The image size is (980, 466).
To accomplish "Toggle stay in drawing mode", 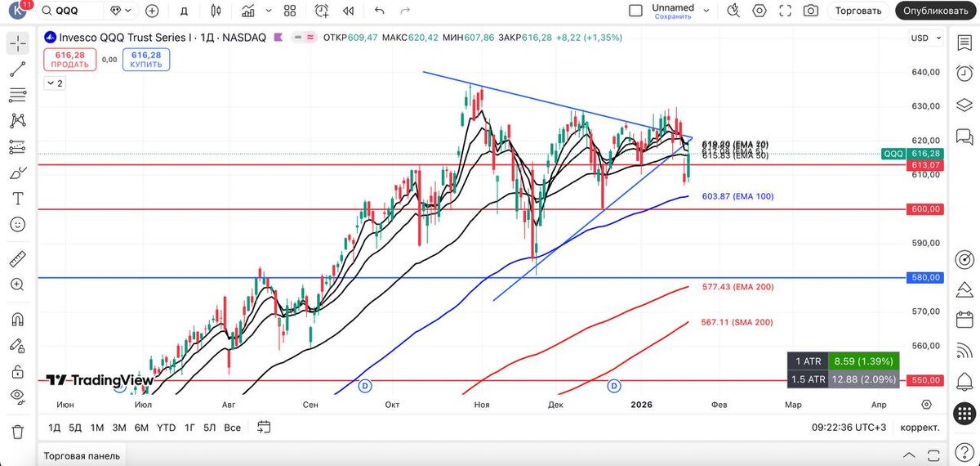I will (18, 346).
